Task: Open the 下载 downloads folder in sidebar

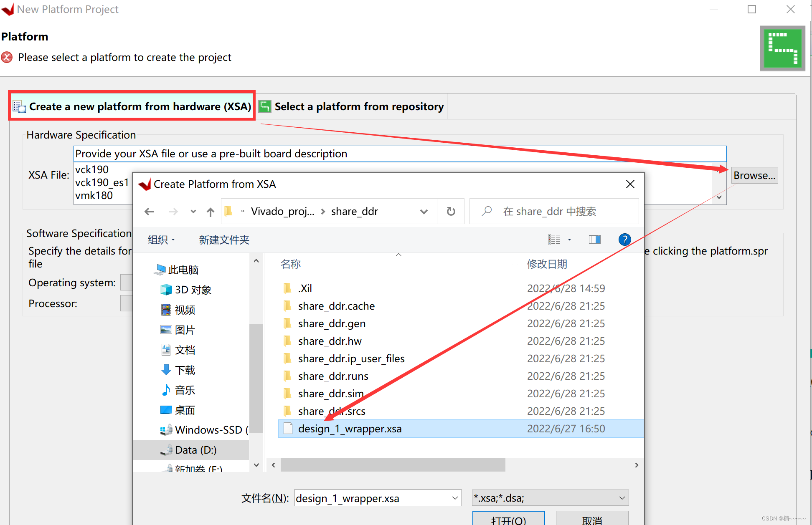Action: pos(185,370)
